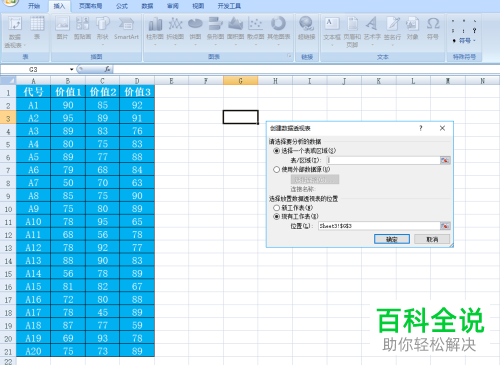Insert a Signature Line (签名行)
This screenshot has height=365, width=500.
pos(392,30)
